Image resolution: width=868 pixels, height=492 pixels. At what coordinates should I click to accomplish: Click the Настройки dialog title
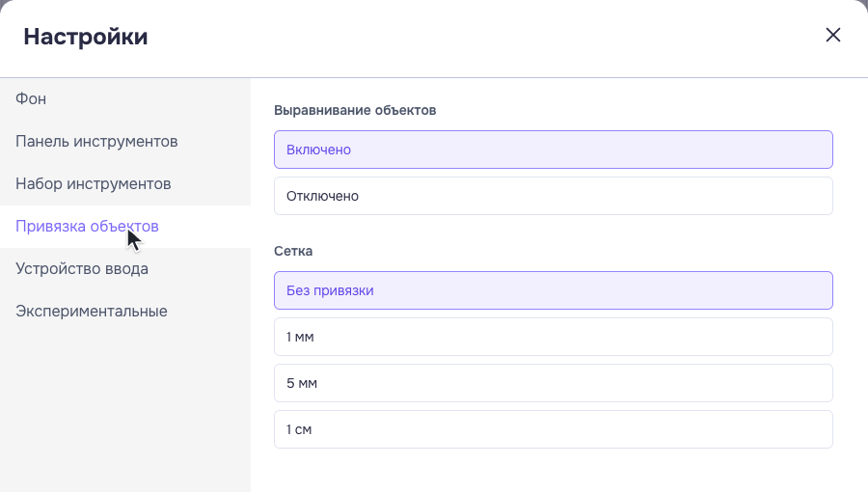86,37
